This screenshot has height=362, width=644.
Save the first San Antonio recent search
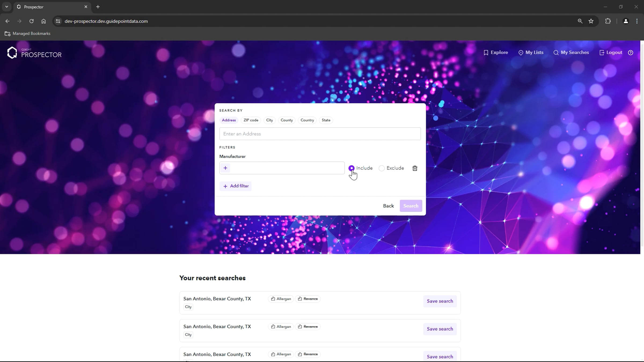pyautogui.click(x=440, y=301)
